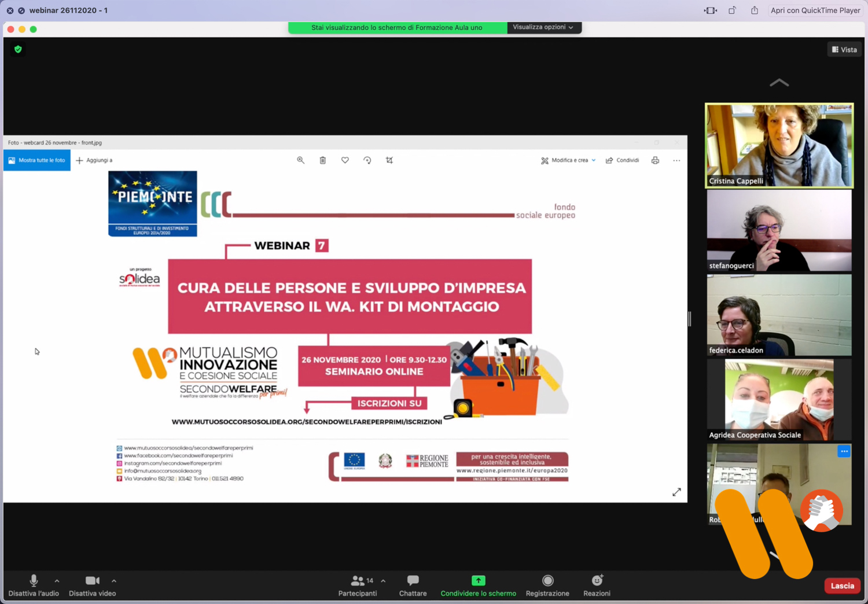Start recording with Registrazione
Viewport: 868px width, 604px height.
point(547,585)
